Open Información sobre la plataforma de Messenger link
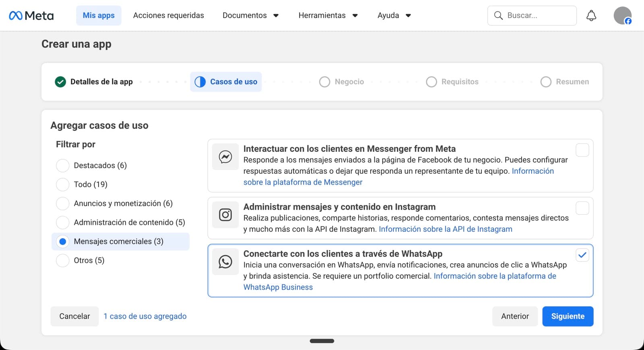The image size is (644, 350). pyautogui.click(x=303, y=182)
